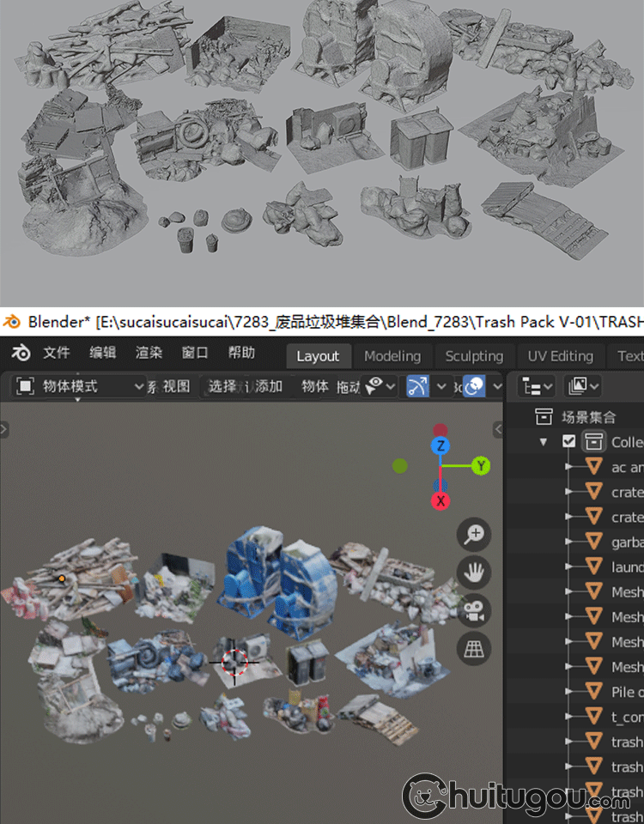Click the mesh icon of 'Pile o' row
The width and height of the screenshot is (644, 824).
pos(593,691)
